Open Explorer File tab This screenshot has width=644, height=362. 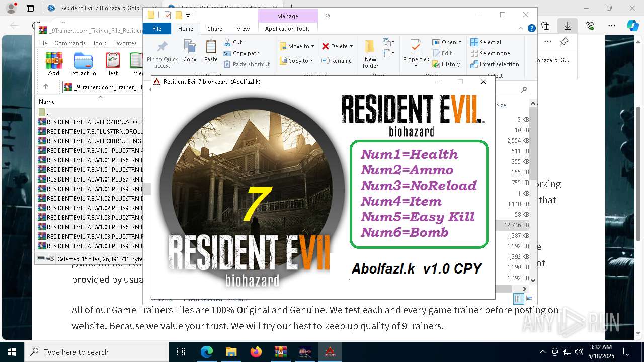(x=157, y=29)
